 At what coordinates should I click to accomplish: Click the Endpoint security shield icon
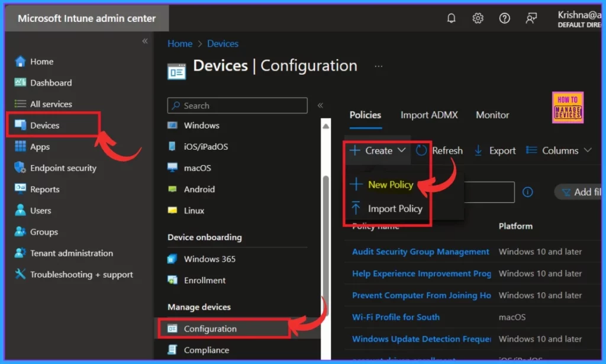coord(20,167)
